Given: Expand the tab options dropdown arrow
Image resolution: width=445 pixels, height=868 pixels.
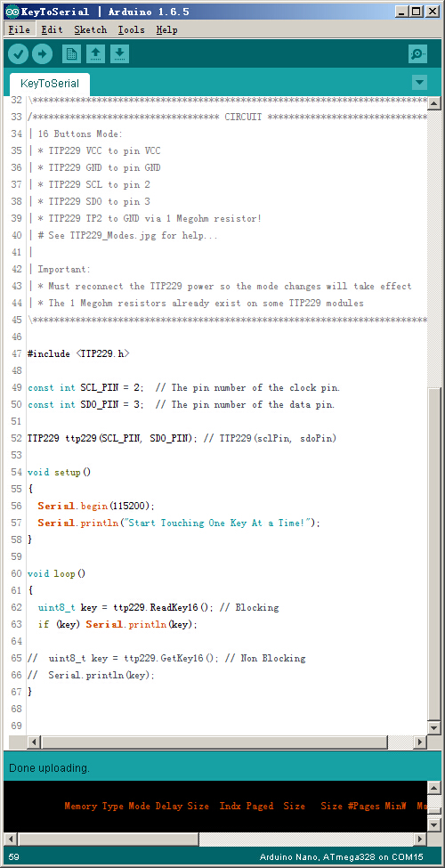Looking at the screenshot, I should point(419,83).
